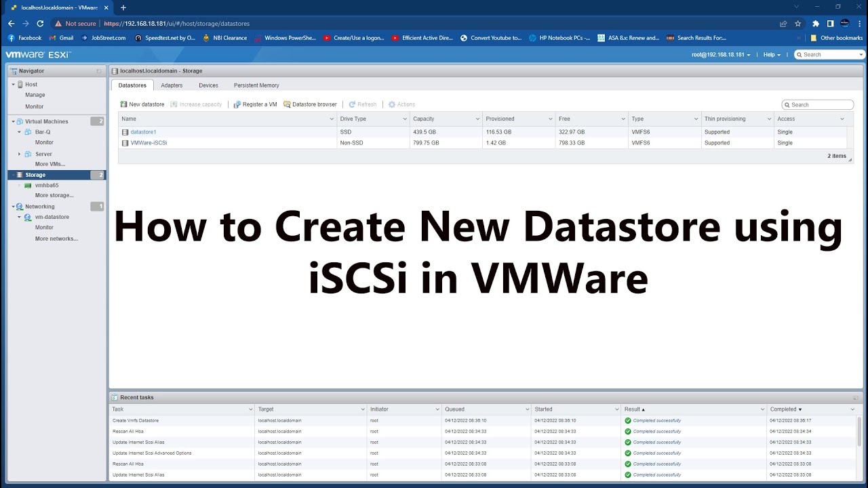Minimize the Navigator panel
The image size is (868, 488).
99,70
